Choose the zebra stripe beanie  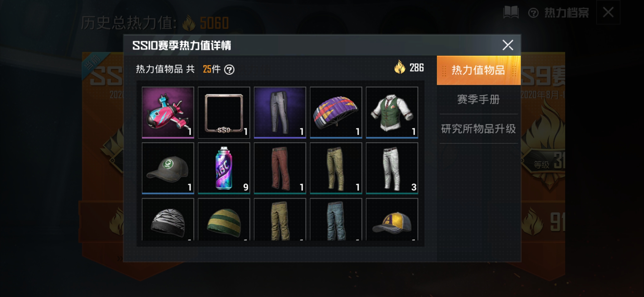[168, 219]
